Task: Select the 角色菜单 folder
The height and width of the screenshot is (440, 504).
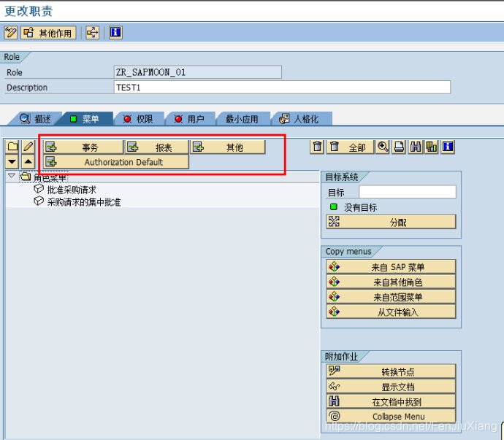Action: [43, 177]
